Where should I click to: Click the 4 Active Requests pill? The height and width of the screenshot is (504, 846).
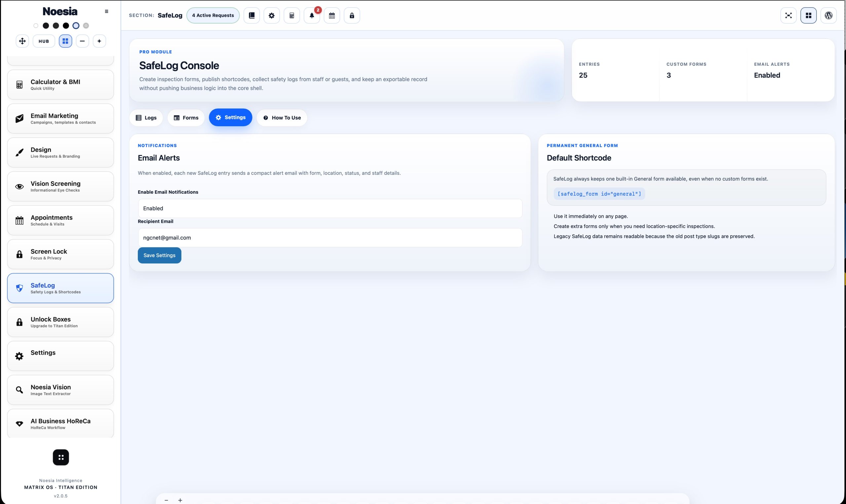[213, 15]
